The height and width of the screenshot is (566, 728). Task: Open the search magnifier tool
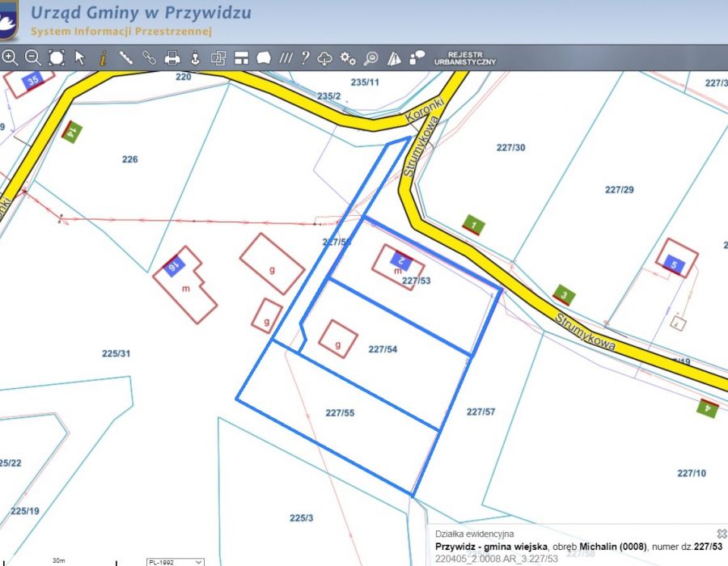[x=371, y=58]
